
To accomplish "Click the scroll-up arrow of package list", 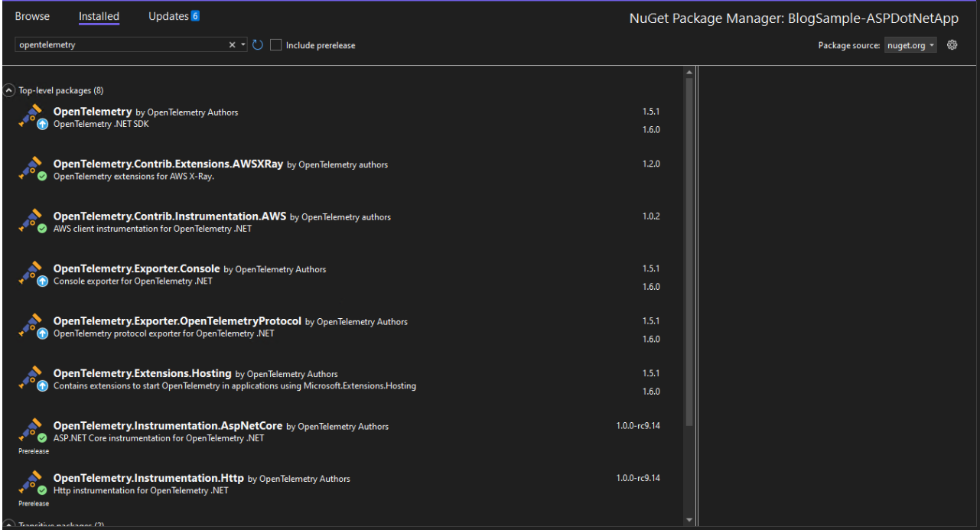I will click(689, 73).
